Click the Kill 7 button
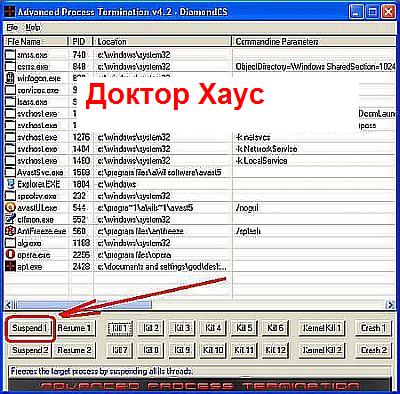This screenshot has height=394, width=400. (x=120, y=350)
